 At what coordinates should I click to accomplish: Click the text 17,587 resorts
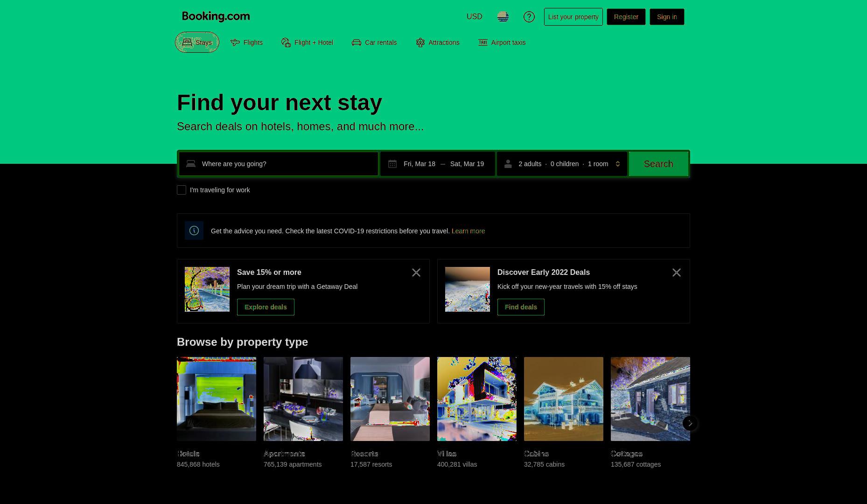click(371, 464)
